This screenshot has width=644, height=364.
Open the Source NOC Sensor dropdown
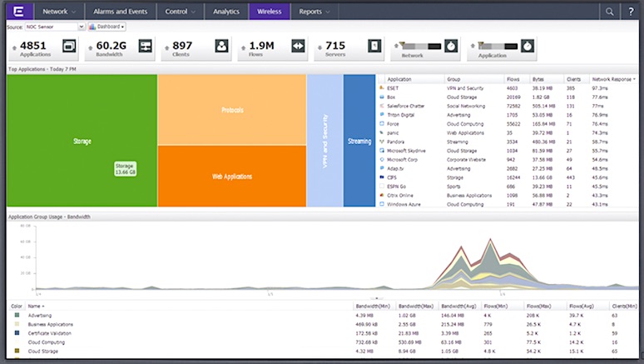(81, 27)
